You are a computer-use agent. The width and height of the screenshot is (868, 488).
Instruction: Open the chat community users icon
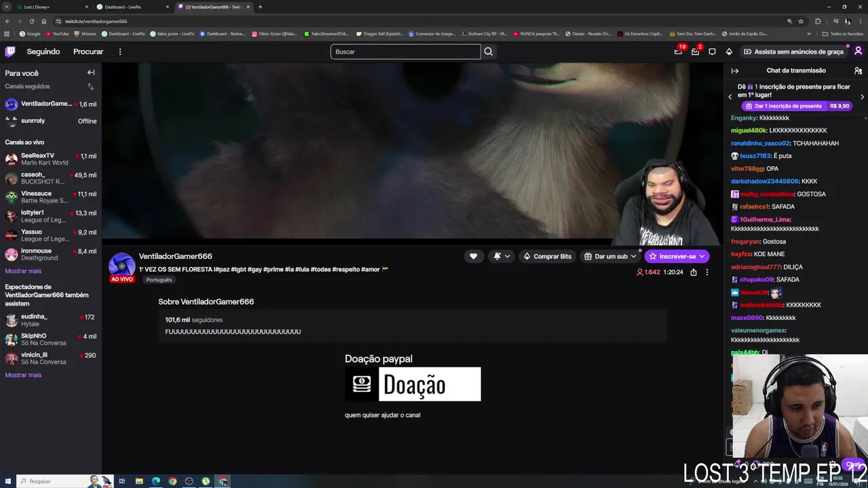point(858,70)
